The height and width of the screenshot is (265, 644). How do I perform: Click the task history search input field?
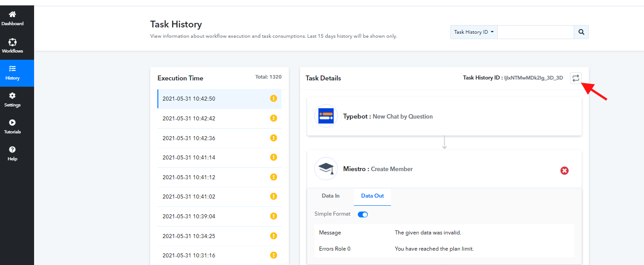tap(535, 32)
